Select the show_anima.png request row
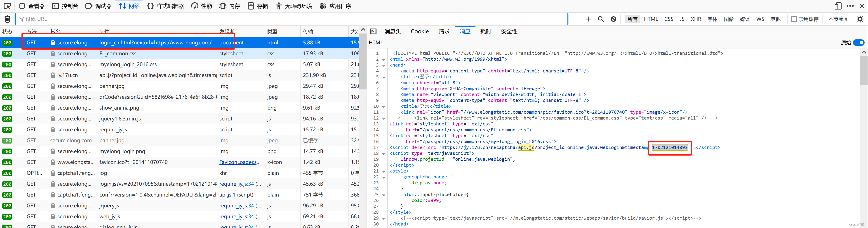 [x=180, y=108]
